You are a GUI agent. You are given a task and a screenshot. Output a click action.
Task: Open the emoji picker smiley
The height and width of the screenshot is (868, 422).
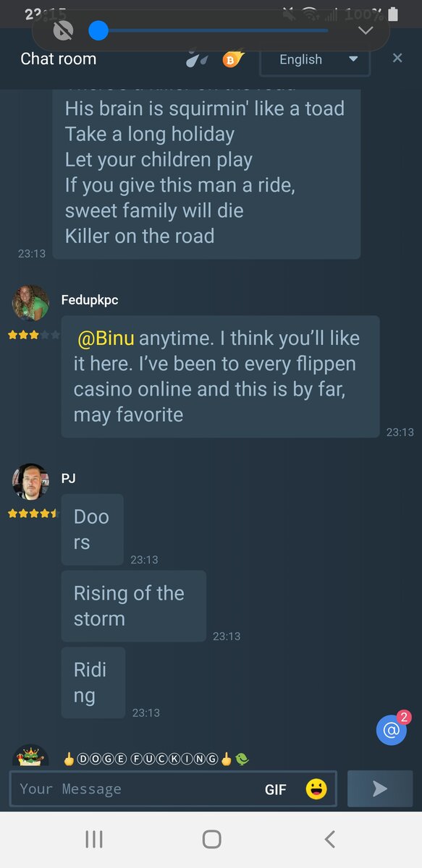tap(316, 789)
